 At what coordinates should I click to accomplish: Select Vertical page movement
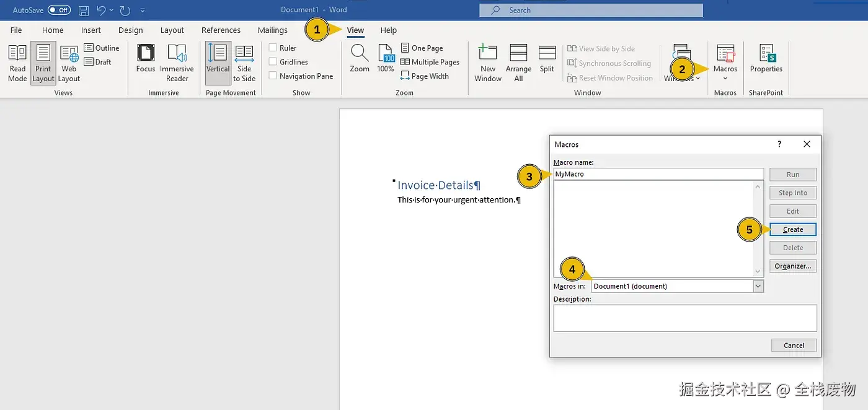(218, 63)
